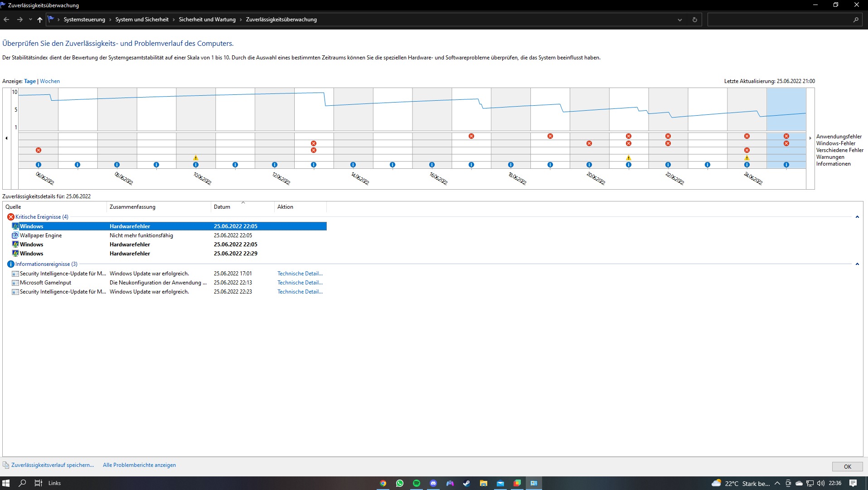This screenshot has height=490, width=868.
Task: Open the notification center
Action: click(x=853, y=483)
